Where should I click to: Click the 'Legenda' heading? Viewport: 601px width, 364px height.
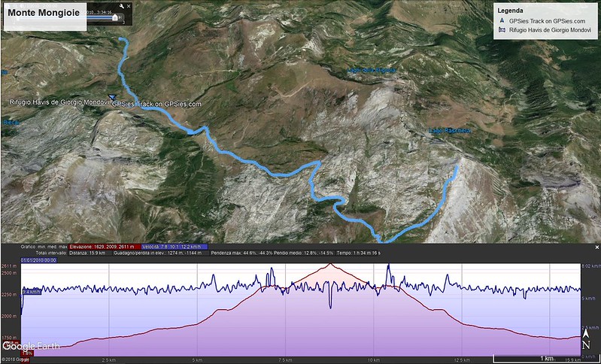coord(510,11)
